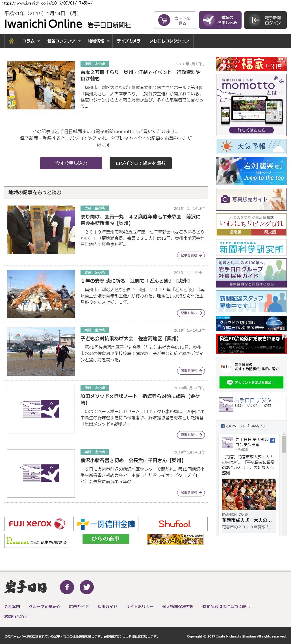Click the e-newspaper login arrow icon button
291x644 pixels.
pos(265,20)
